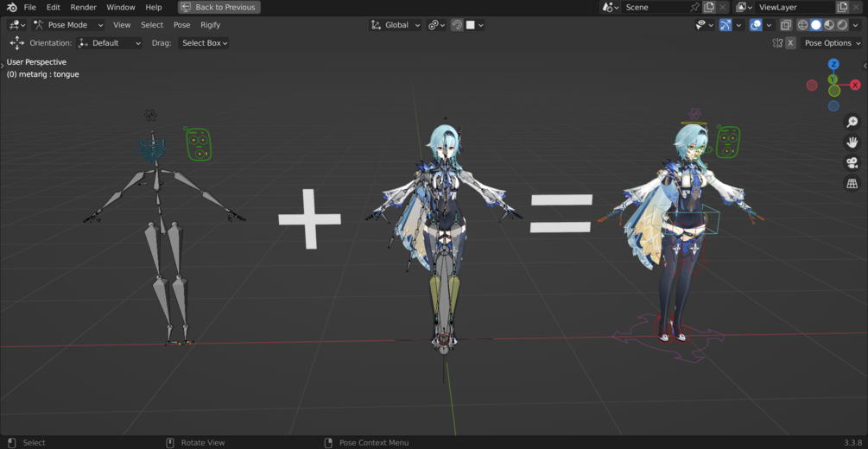Open the overlays options dropdown arrow

[x=769, y=25]
